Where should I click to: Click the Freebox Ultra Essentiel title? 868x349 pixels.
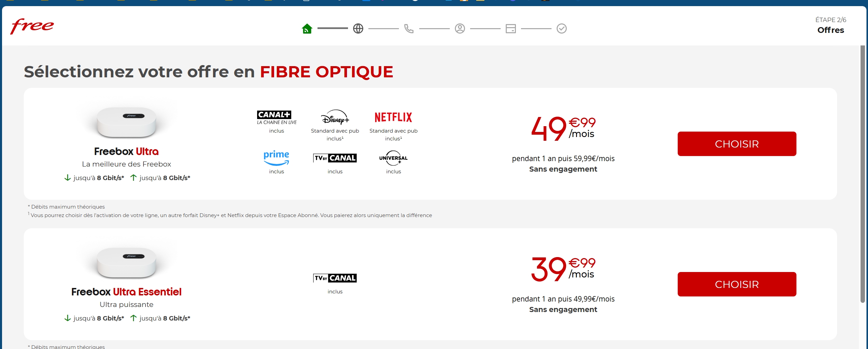click(x=126, y=292)
